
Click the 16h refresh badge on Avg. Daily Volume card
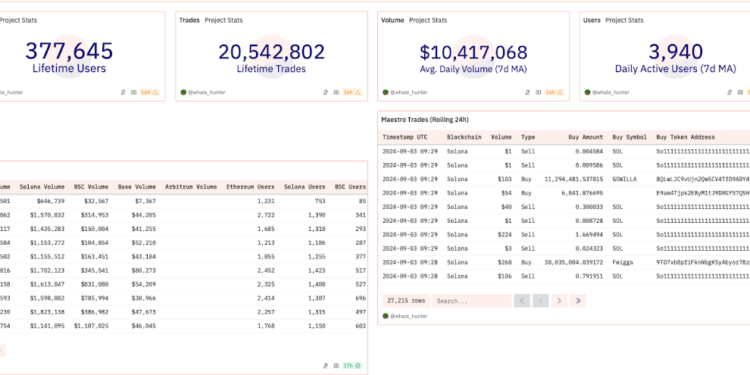click(x=554, y=92)
